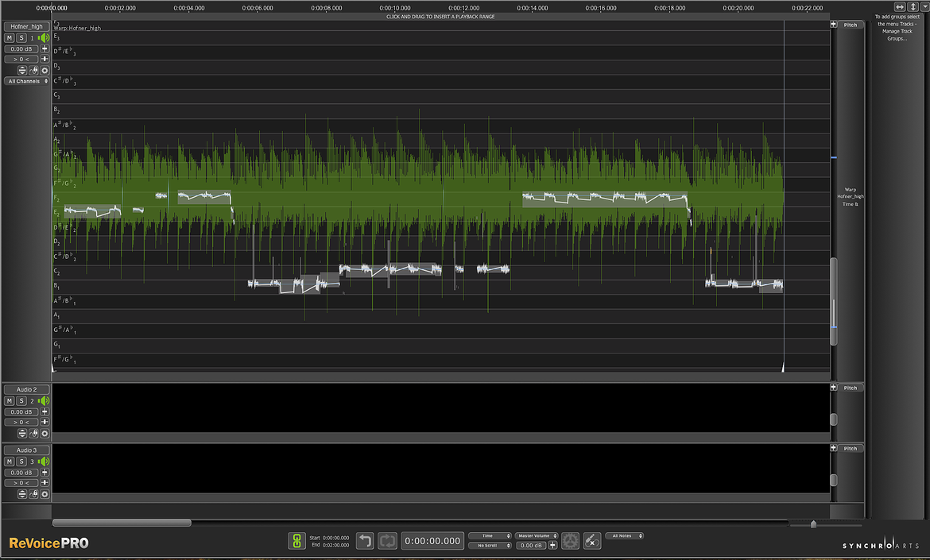The height and width of the screenshot is (560, 930).
Task: Click the main timecode display 0:00:00.000
Action: click(x=432, y=540)
